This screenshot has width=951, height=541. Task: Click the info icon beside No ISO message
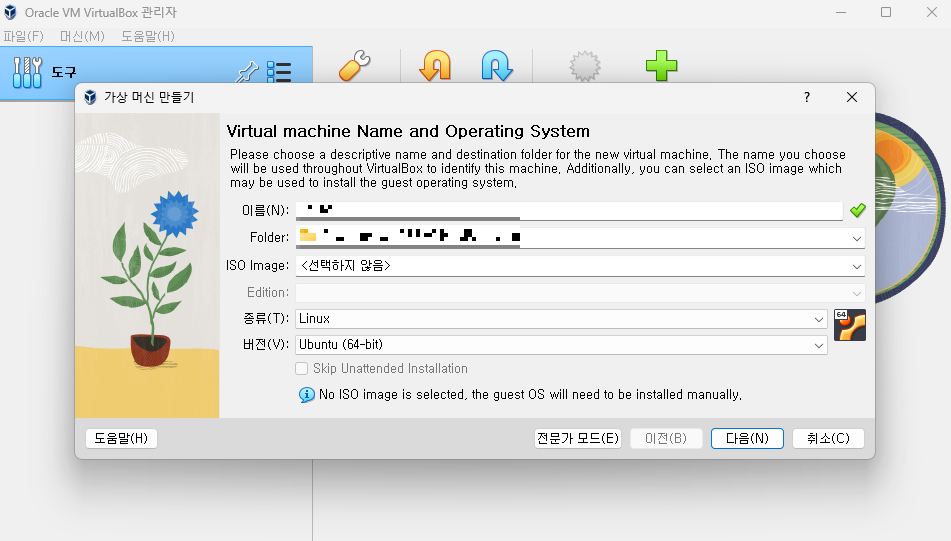(x=307, y=395)
